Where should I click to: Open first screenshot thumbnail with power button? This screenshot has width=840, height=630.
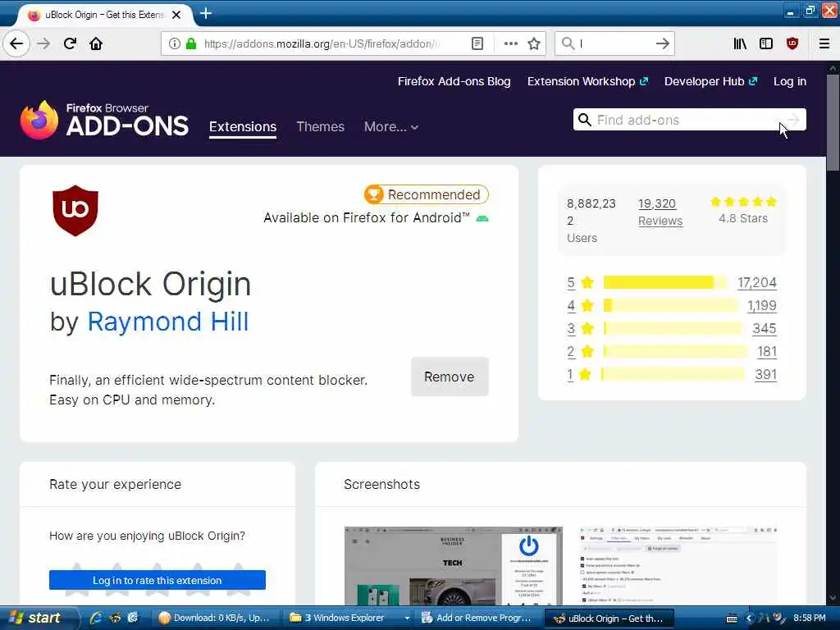click(453, 566)
